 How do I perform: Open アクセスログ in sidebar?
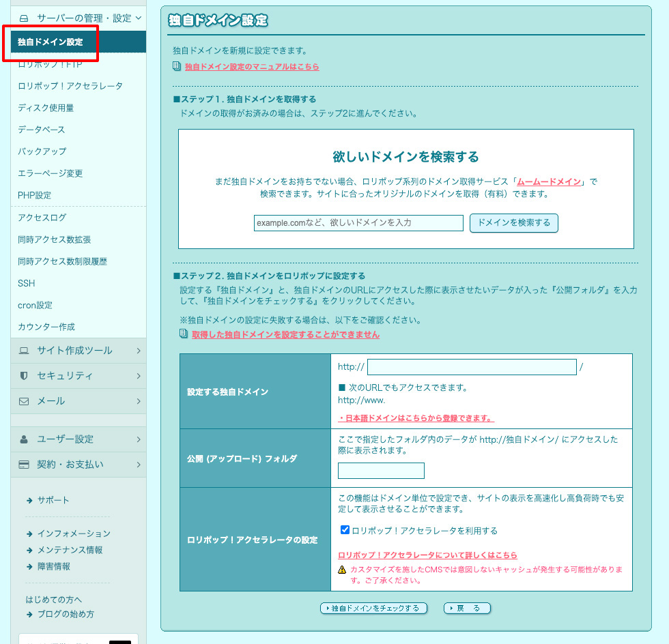point(42,218)
